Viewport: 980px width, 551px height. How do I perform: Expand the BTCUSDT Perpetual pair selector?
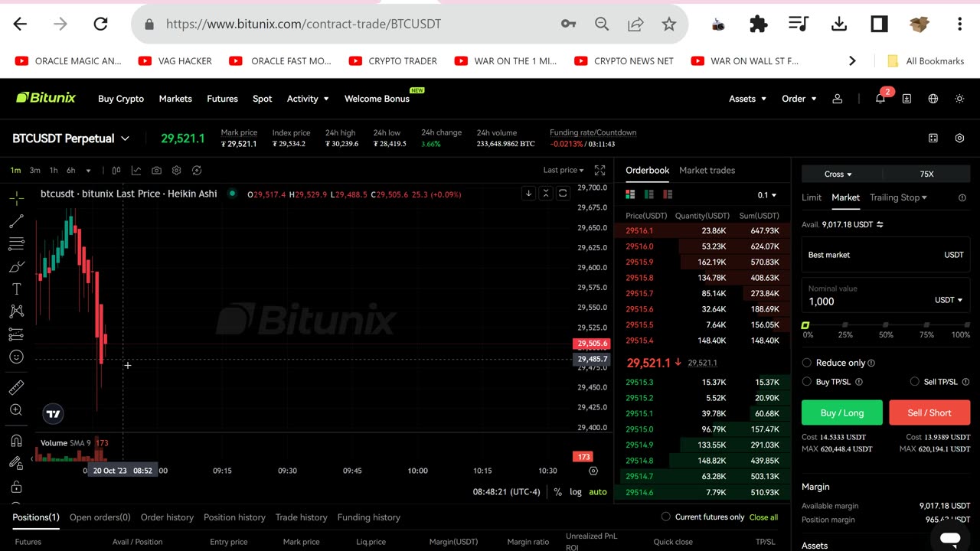click(x=70, y=139)
